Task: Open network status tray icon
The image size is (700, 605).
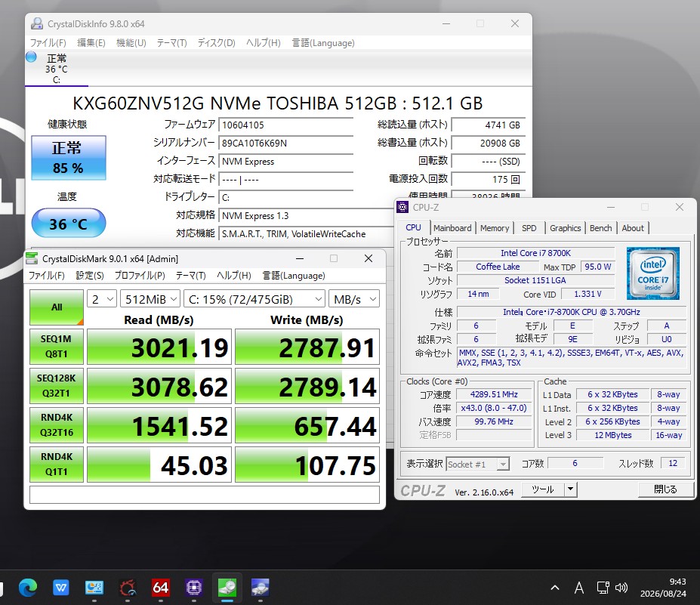Action: tap(603, 588)
